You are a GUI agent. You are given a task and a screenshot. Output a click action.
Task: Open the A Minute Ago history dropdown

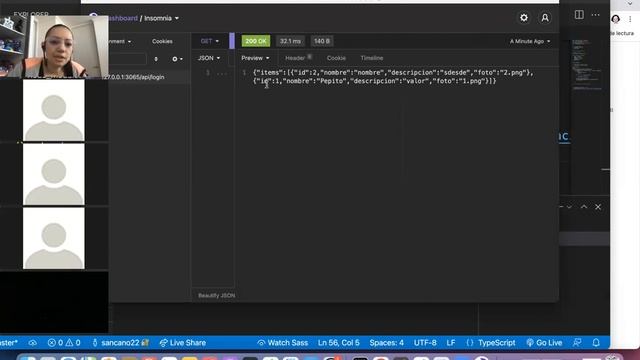pos(530,41)
